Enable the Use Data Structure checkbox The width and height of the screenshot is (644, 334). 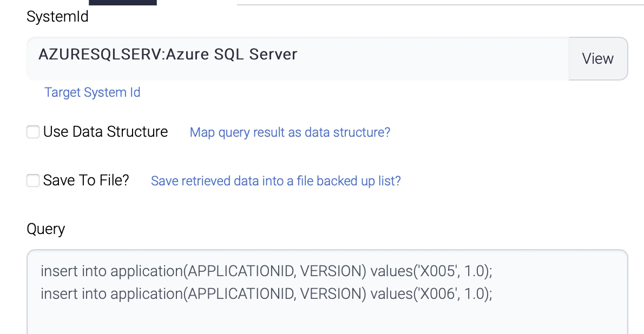(34, 132)
